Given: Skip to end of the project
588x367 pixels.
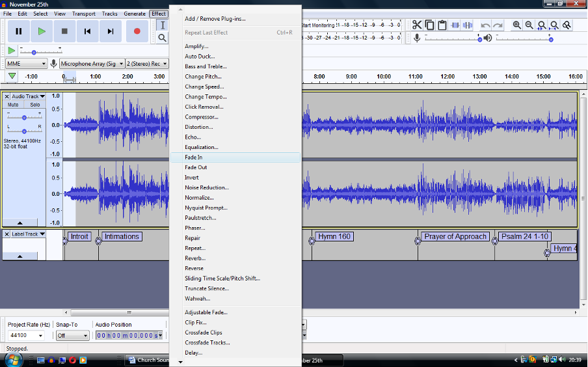Looking at the screenshot, I should tap(111, 31).
